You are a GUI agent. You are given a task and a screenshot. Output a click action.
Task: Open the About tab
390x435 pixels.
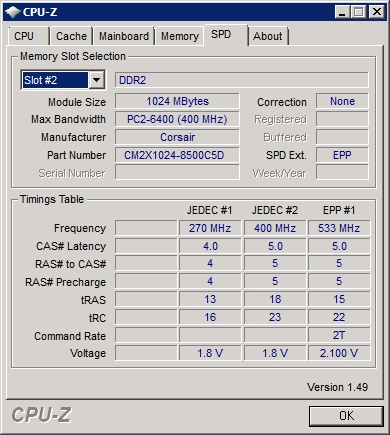pyautogui.click(x=268, y=36)
